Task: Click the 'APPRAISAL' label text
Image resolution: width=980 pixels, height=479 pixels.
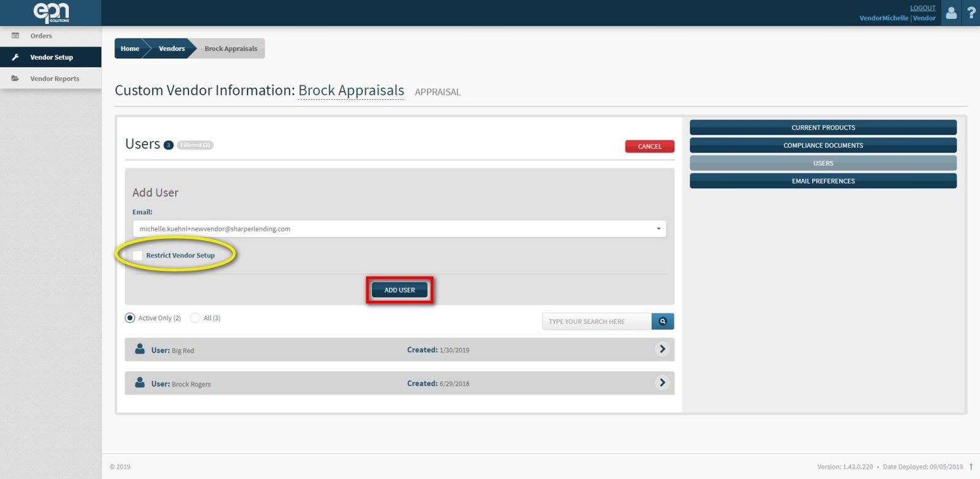Action: (437, 92)
